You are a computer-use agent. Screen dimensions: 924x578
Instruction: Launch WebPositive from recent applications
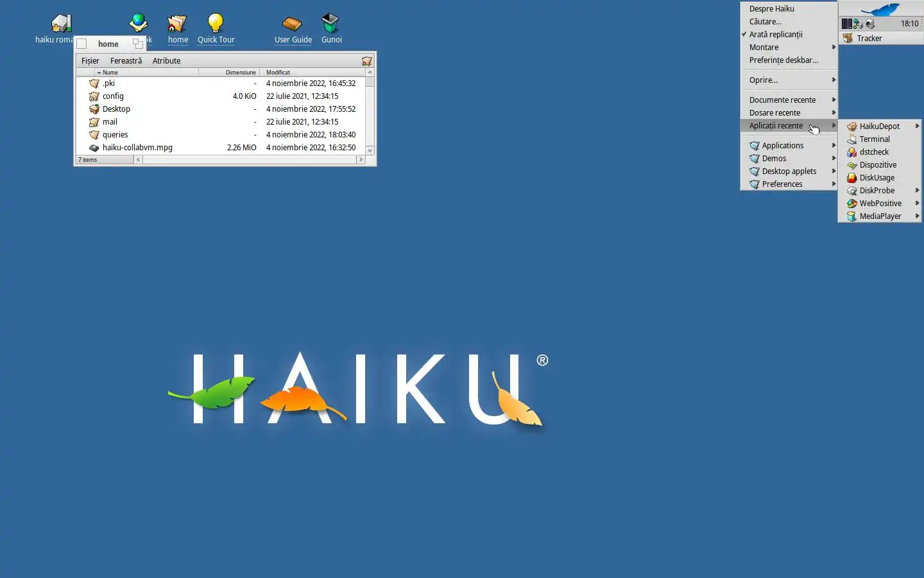click(880, 204)
